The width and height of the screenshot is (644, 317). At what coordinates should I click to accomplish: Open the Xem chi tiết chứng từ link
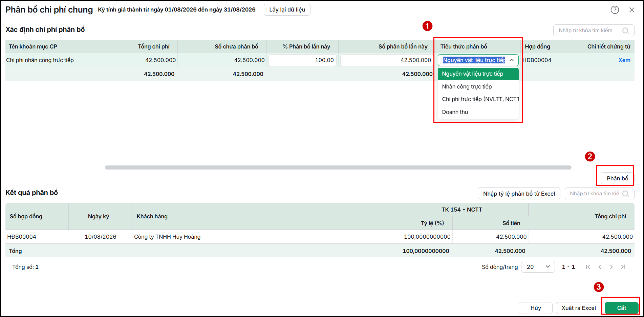click(624, 60)
